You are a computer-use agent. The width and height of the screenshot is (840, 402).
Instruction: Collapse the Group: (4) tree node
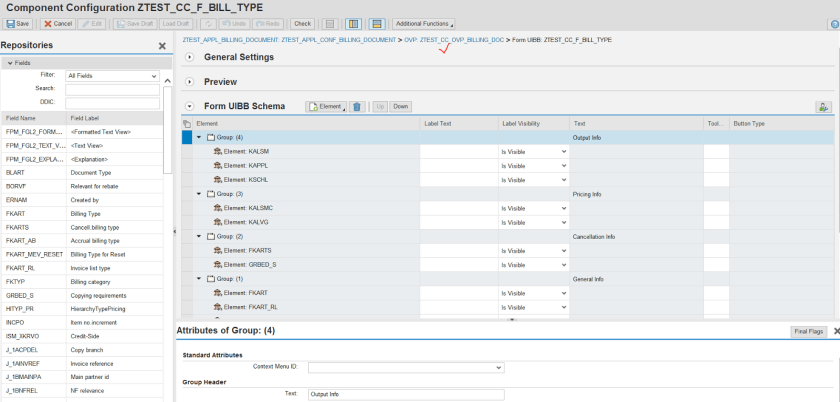click(198, 137)
